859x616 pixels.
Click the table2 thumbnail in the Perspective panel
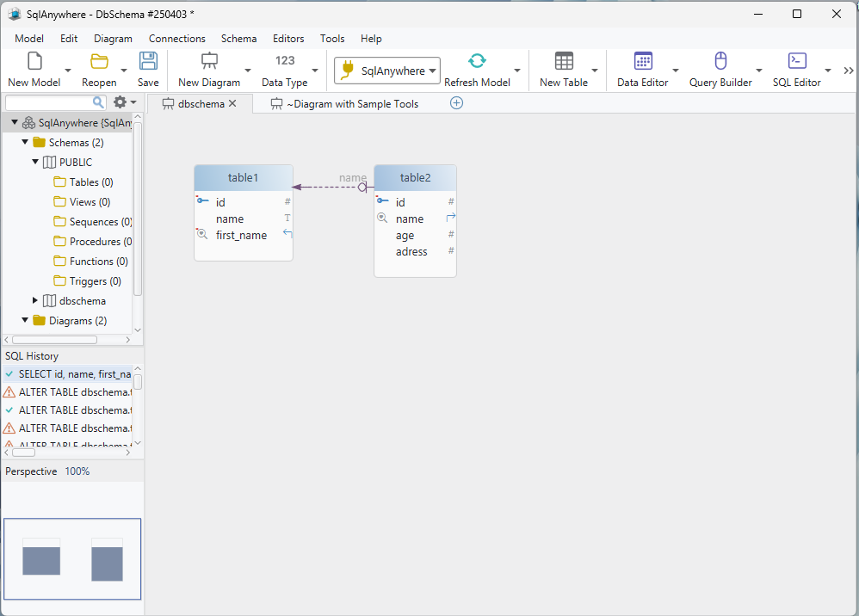(x=107, y=558)
